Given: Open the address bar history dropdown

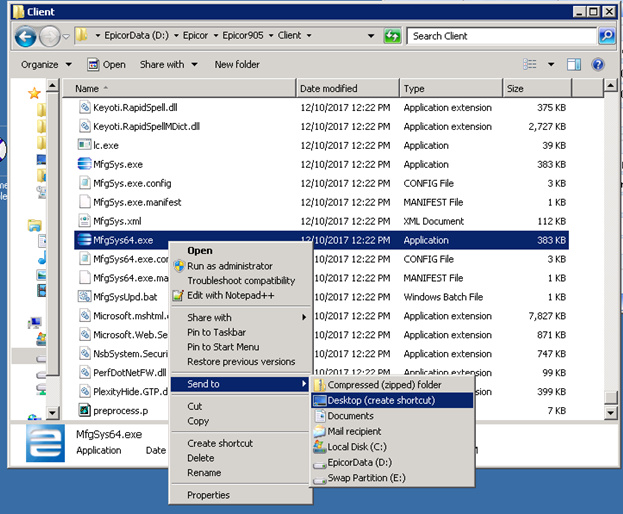Looking at the screenshot, I should click(x=371, y=36).
